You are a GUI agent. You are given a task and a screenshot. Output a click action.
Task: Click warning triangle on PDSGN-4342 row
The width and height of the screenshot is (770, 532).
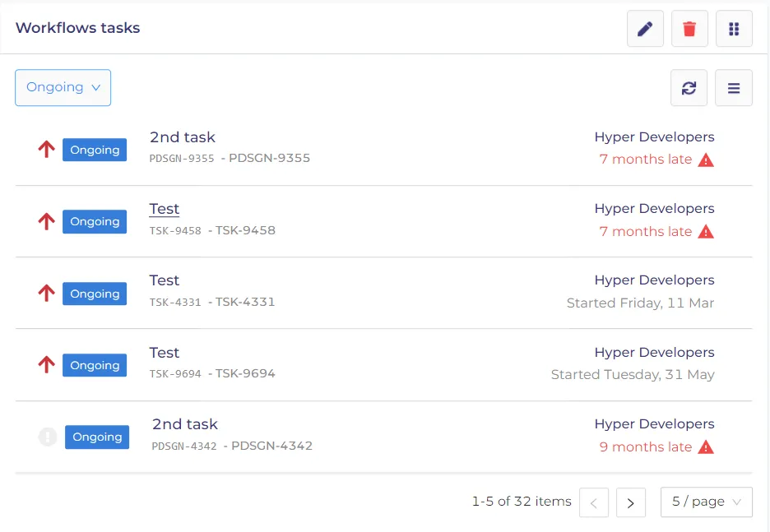point(706,447)
